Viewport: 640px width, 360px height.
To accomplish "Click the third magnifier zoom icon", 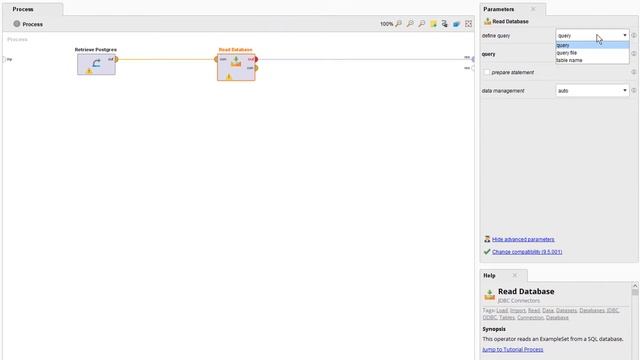I will 422,24.
